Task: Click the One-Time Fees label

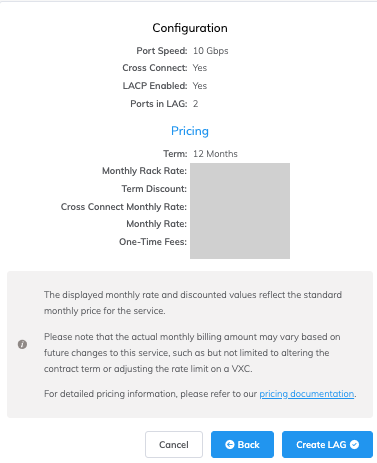Action: click(153, 242)
